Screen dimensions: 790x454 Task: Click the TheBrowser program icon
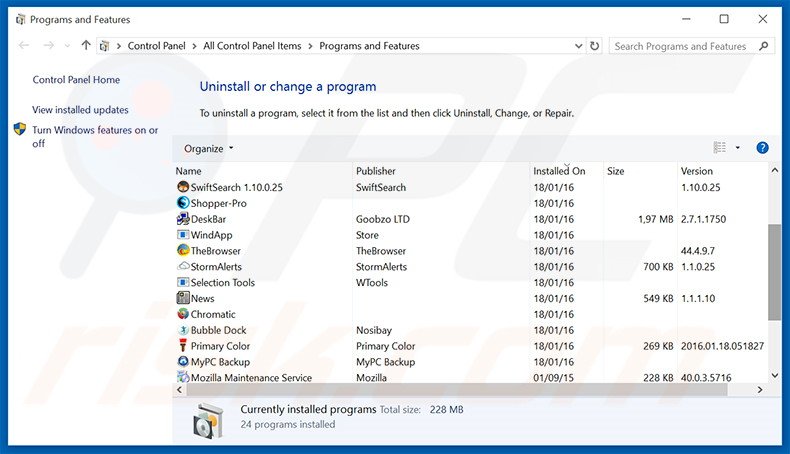click(183, 250)
